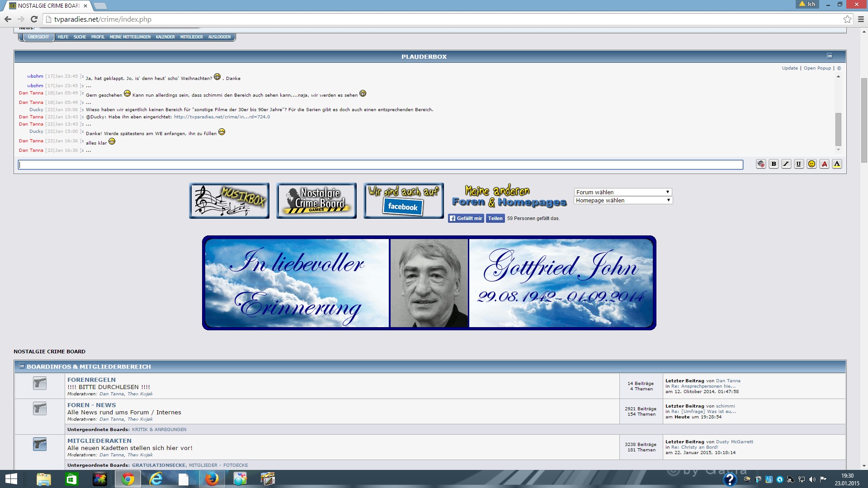This screenshot has width=868, height=488.
Task: Open Chrome hamburger menu
Action: click(861, 19)
